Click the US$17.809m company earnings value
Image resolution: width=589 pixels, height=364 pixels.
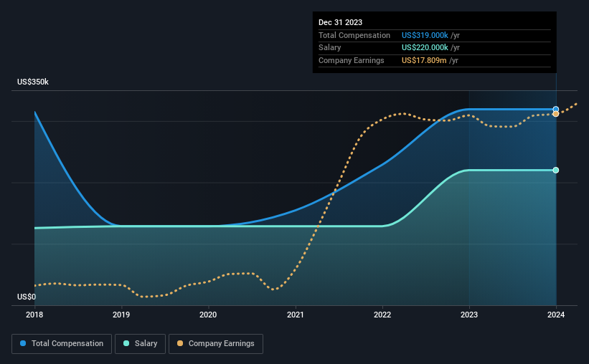pyautogui.click(x=424, y=60)
